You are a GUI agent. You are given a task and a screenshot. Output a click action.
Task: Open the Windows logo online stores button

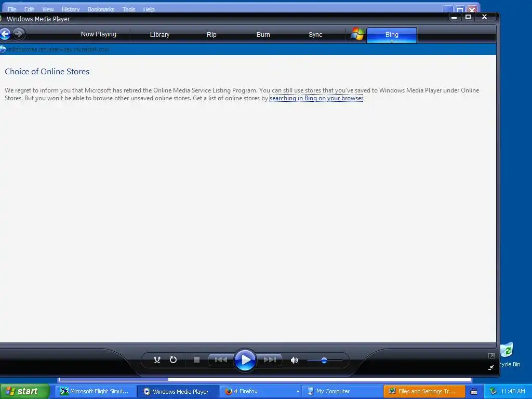coord(357,34)
